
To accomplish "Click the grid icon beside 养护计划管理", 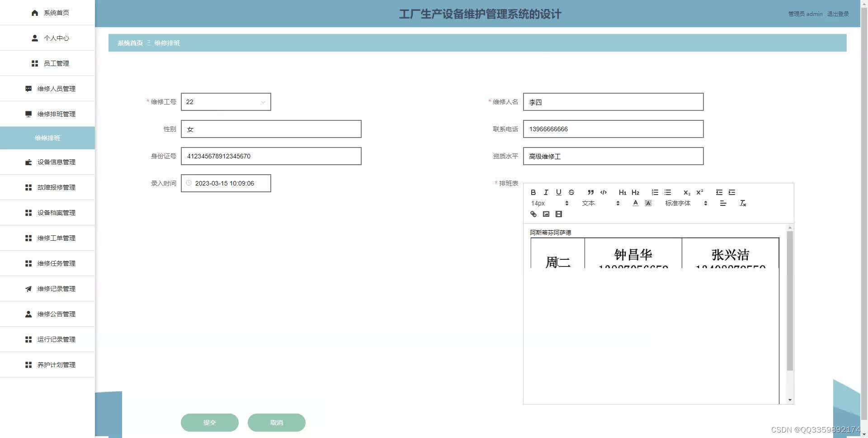I will click(x=28, y=365).
